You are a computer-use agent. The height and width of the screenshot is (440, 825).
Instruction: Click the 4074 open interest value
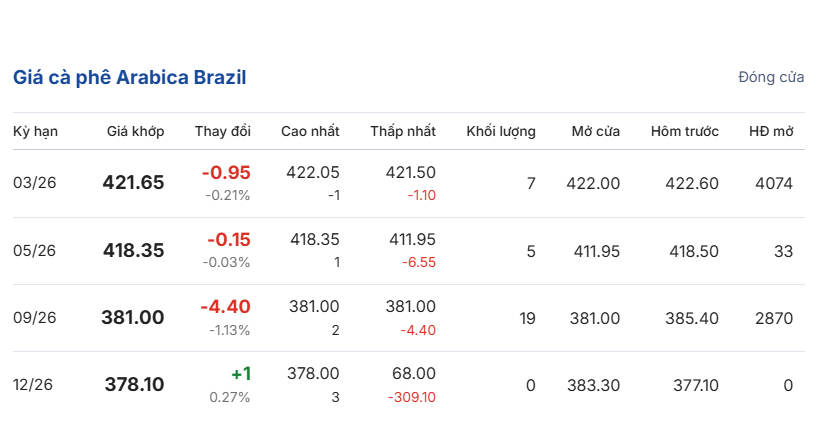tap(774, 184)
